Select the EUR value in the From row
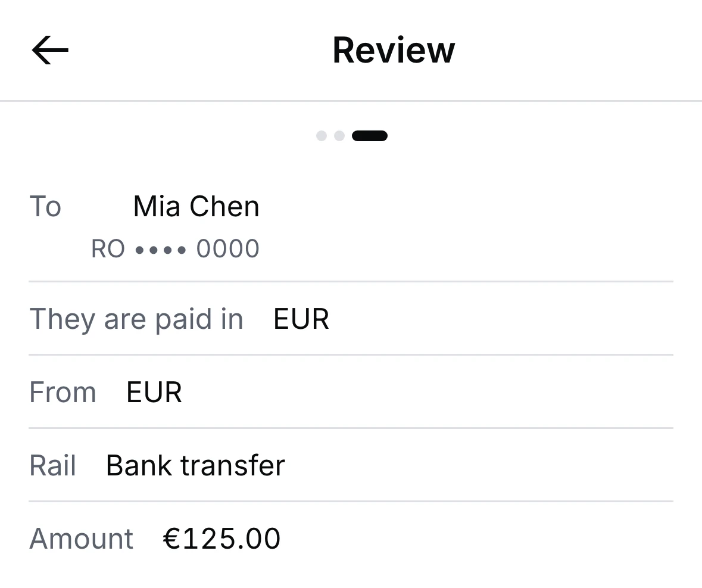This screenshot has height=588, width=702. click(154, 393)
